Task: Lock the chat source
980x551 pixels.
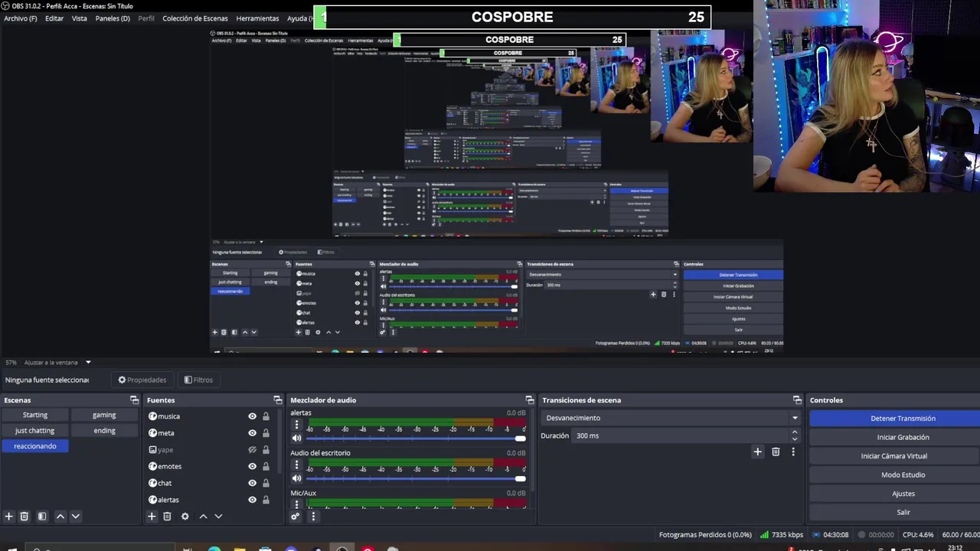Action: pyautogui.click(x=266, y=483)
